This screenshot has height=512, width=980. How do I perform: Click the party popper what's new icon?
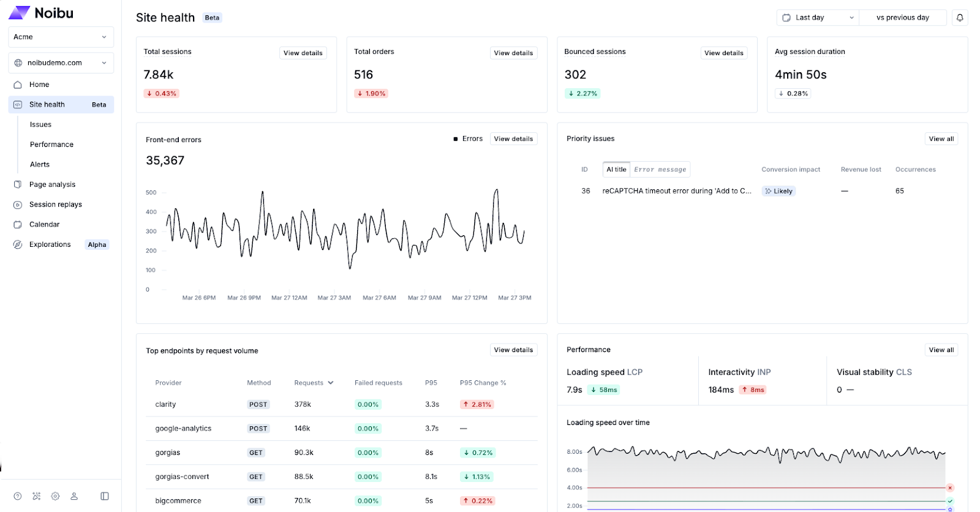(x=37, y=496)
